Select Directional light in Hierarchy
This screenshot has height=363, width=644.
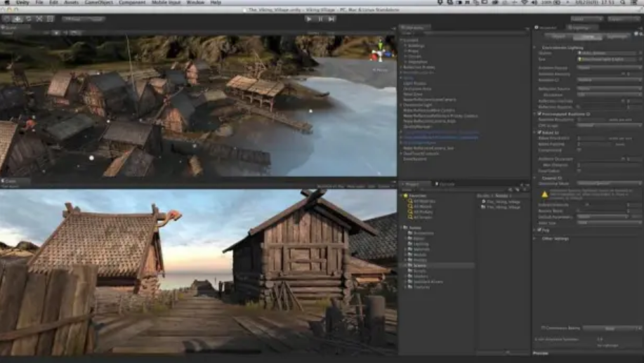pos(417,105)
